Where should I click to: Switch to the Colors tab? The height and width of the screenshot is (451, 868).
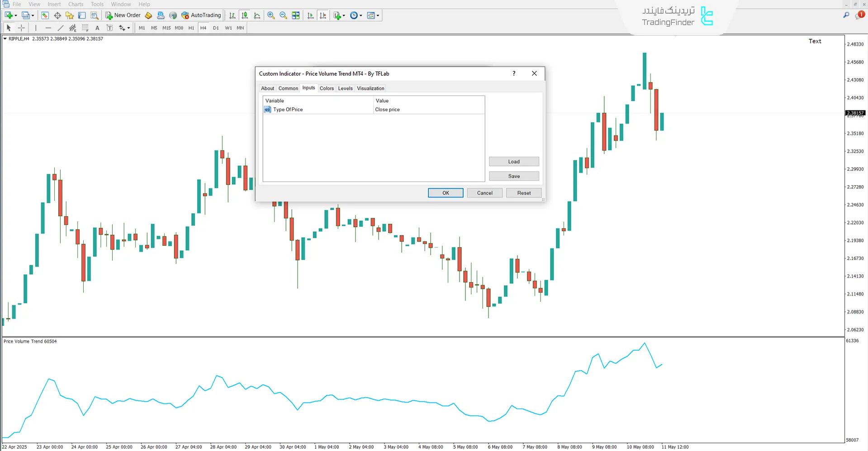pos(327,88)
